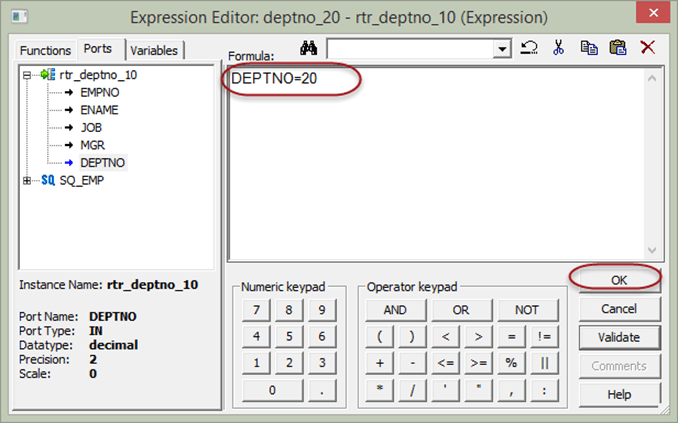Click the Undo toolbar icon
Viewport: 678px width, 423px height.
528,48
